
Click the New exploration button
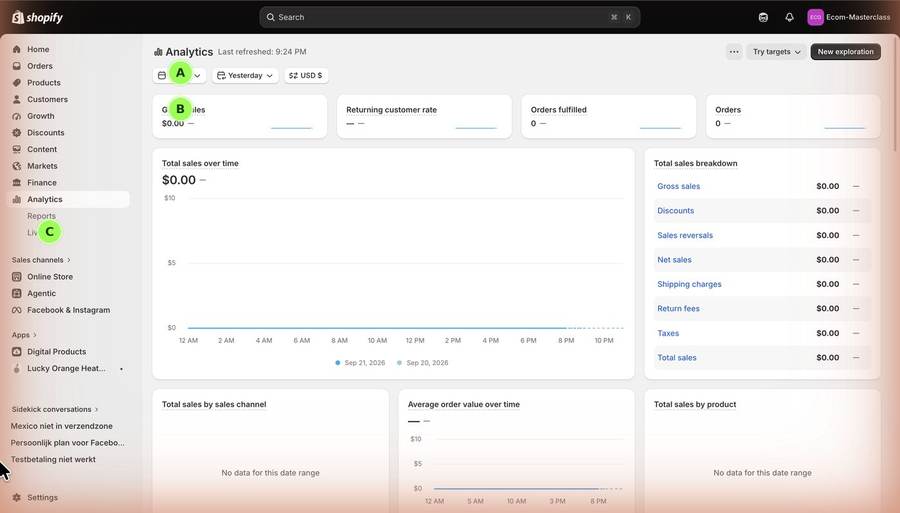pyautogui.click(x=845, y=52)
